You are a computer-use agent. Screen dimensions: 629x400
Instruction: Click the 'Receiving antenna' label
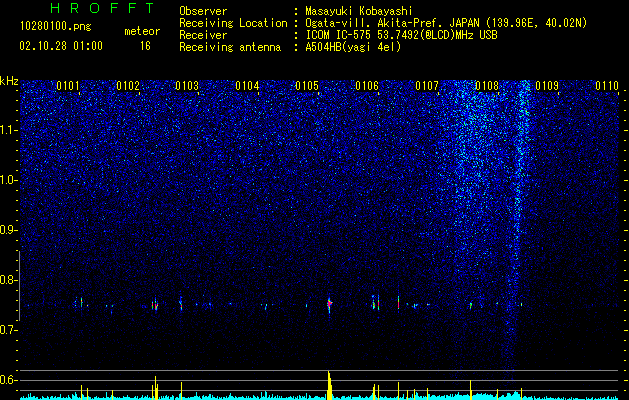click(230, 47)
